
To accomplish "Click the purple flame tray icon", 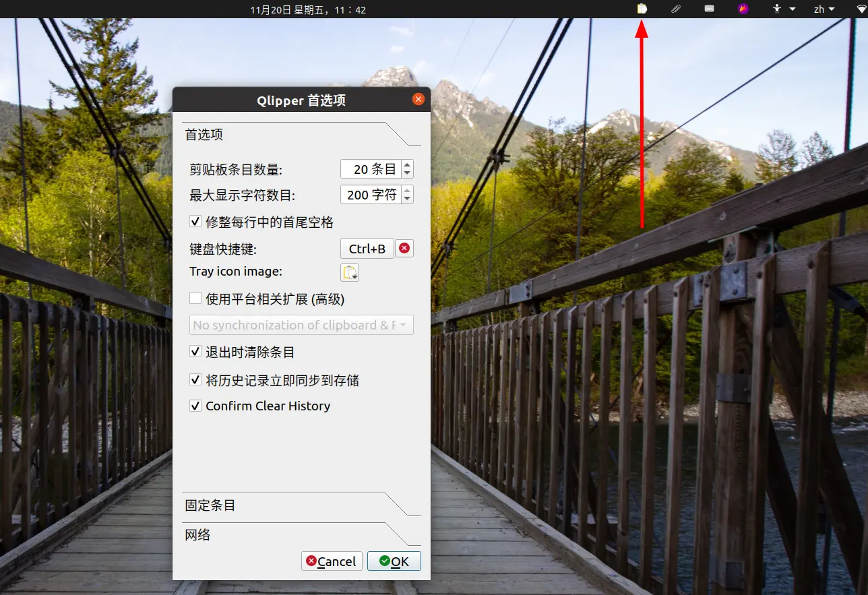I will pyautogui.click(x=743, y=9).
